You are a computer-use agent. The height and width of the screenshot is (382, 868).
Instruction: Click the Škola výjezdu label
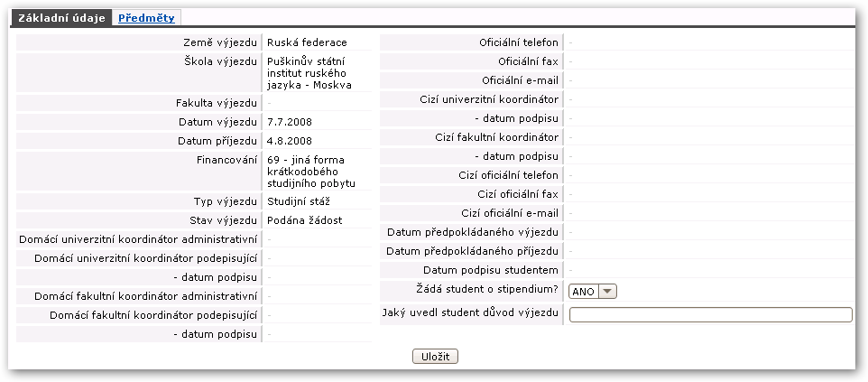[220, 61]
